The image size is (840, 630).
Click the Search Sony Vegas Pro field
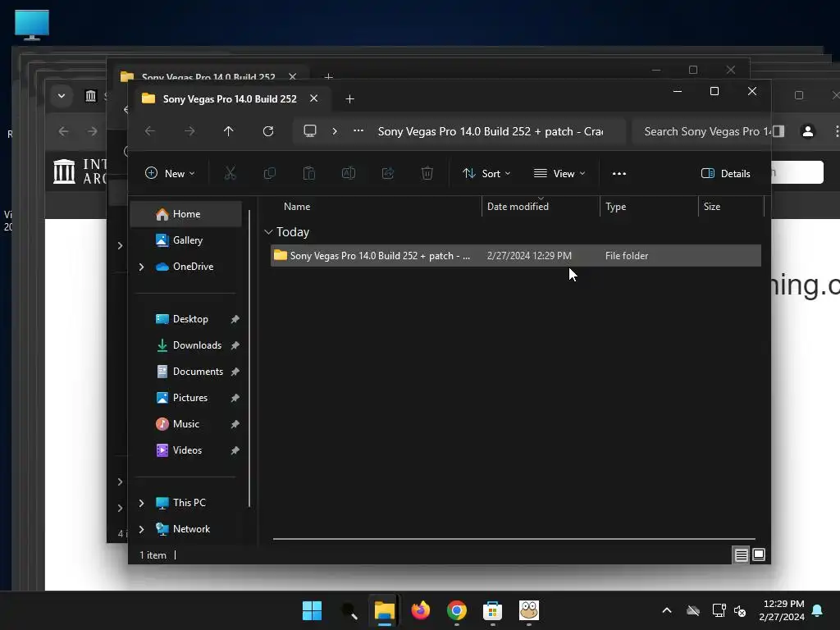701,131
